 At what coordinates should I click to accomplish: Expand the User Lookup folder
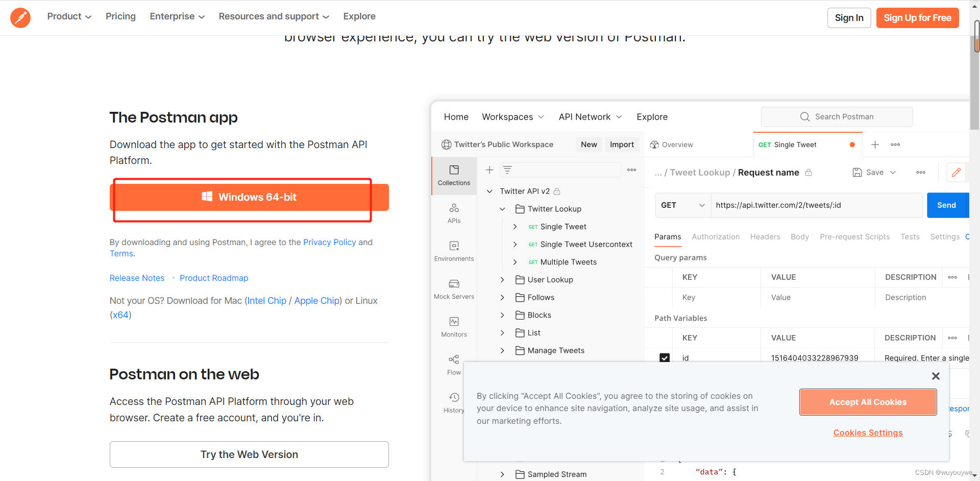(x=502, y=280)
